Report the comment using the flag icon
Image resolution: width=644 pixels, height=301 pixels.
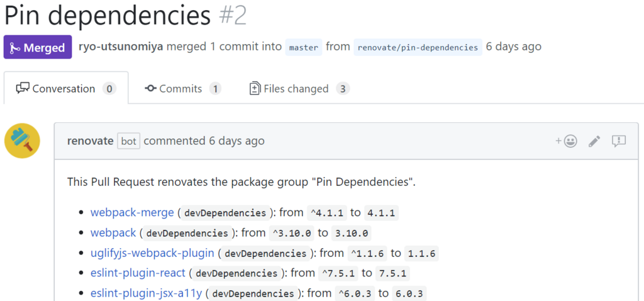click(619, 141)
